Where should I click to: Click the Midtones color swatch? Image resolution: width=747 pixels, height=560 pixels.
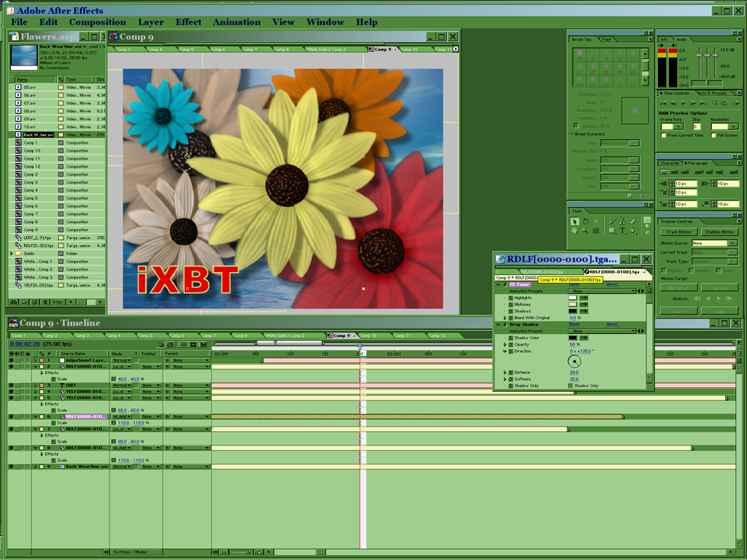click(x=573, y=304)
